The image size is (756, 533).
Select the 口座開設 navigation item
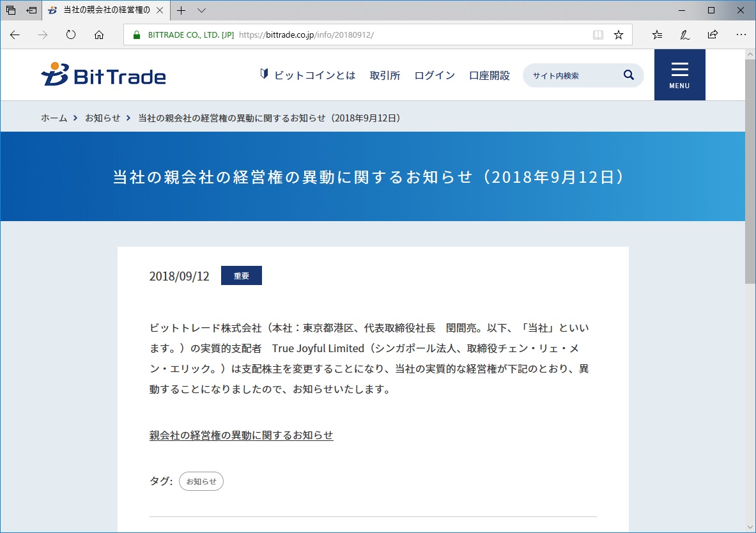tap(488, 75)
